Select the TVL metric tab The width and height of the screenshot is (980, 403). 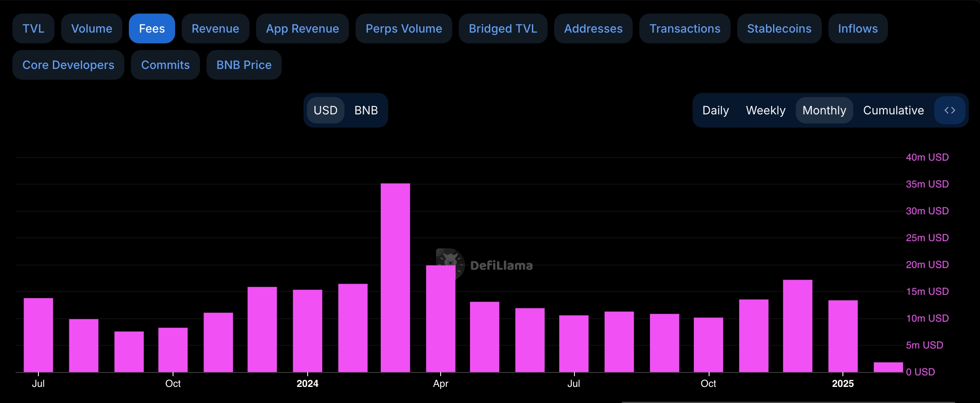(x=33, y=28)
